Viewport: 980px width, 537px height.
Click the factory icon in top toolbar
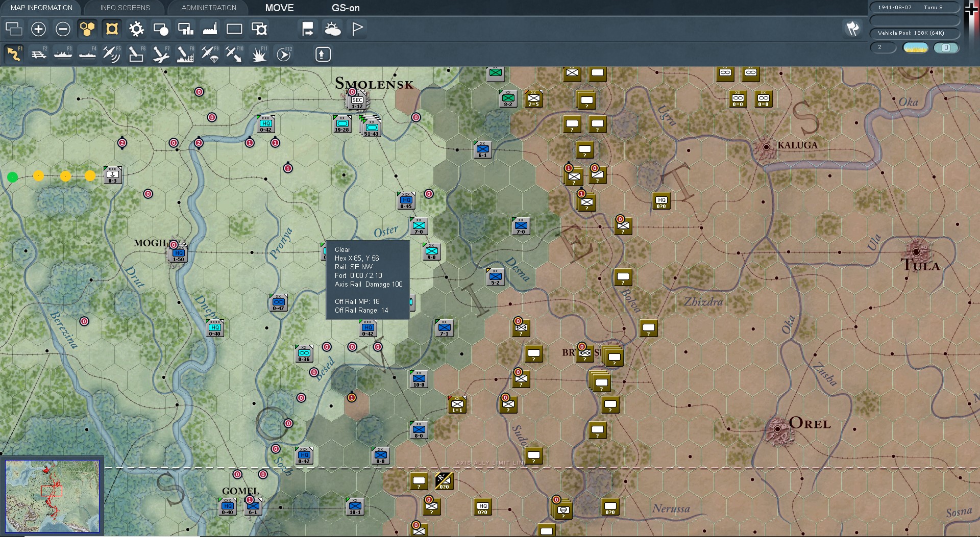[210, 29]
